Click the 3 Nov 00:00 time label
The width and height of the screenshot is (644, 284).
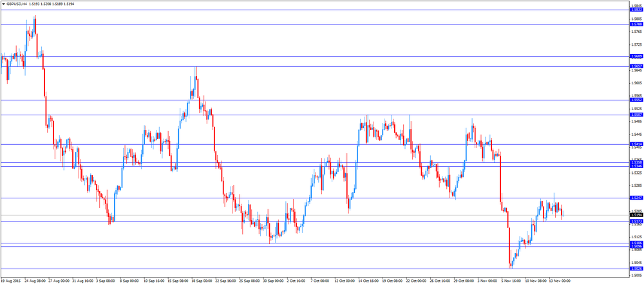[488, 281]
